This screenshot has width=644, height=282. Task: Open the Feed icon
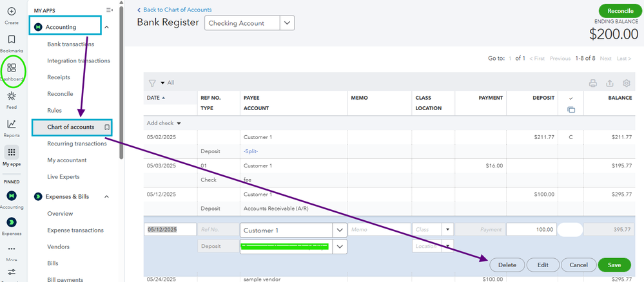[12, 96]
